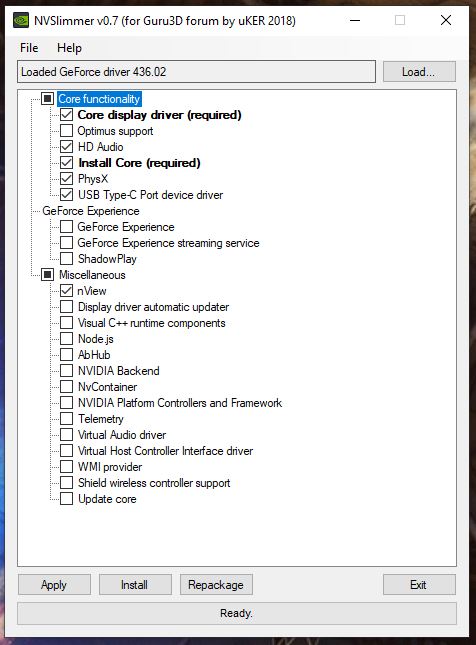Uncheck the PhysX checkbox

pyautogui.click(x=66, y=179)
